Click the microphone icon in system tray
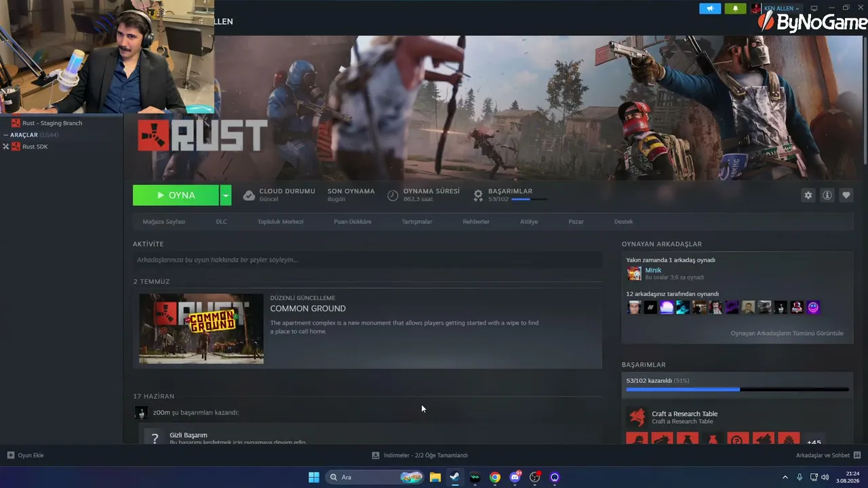Image resolution: width=868 pixels, height=488 pixels. click(800, 477)
